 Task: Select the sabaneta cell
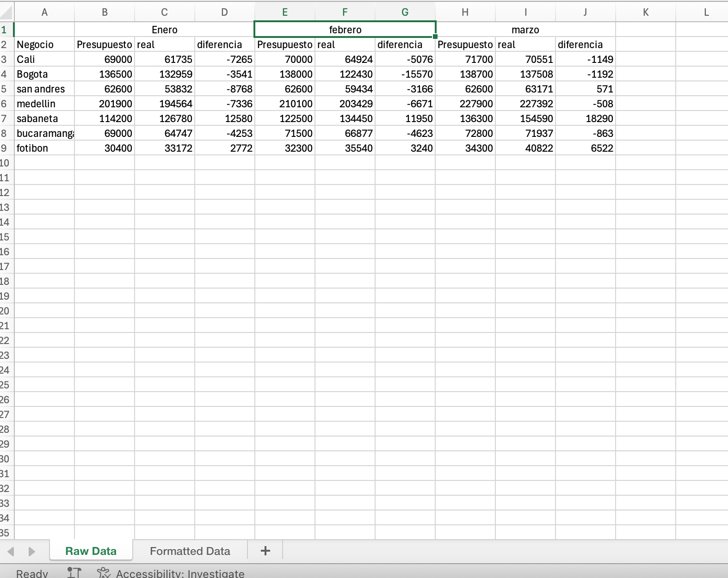[44, 118]
